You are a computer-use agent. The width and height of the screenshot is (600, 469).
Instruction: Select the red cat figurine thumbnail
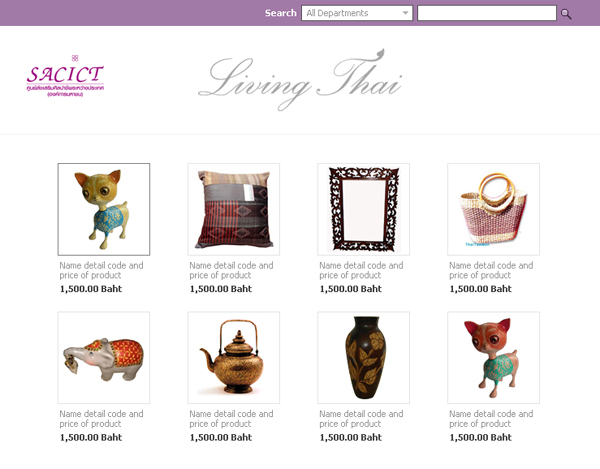point(494,358)
